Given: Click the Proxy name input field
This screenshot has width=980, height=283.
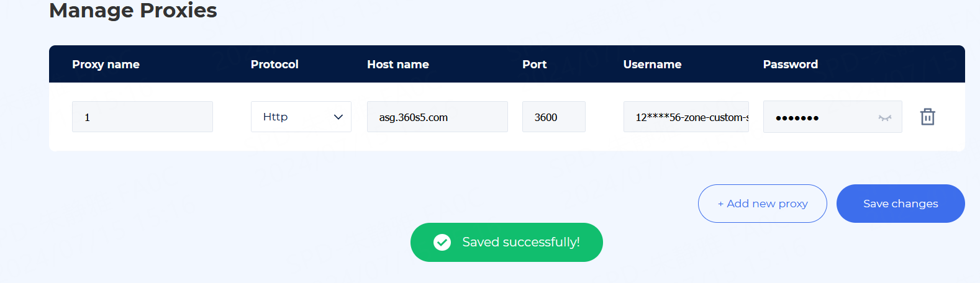Looking at the screenshot, I should coord(142,117).
